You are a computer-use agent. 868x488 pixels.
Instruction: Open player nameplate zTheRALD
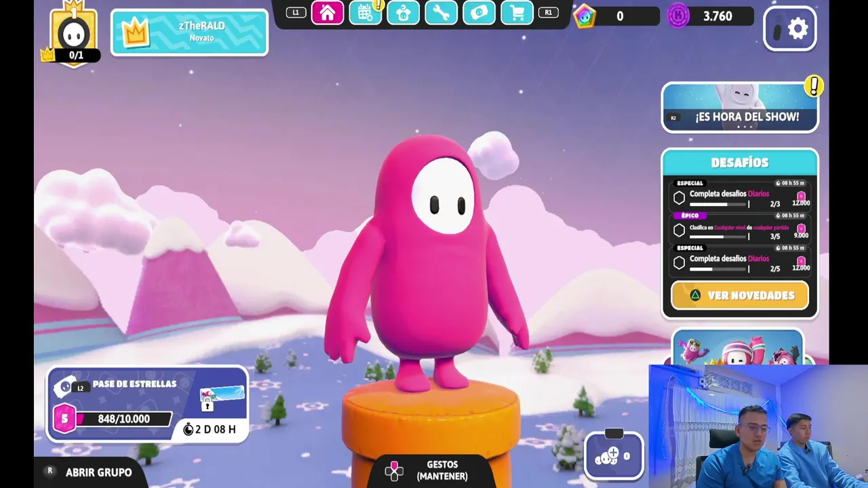pos(189,32)
